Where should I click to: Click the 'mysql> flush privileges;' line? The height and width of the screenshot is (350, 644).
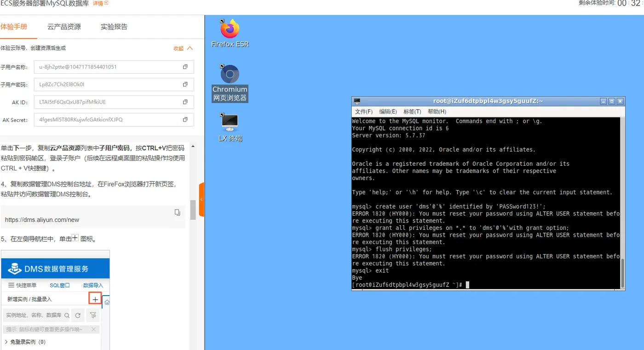(x=392, y=249)
